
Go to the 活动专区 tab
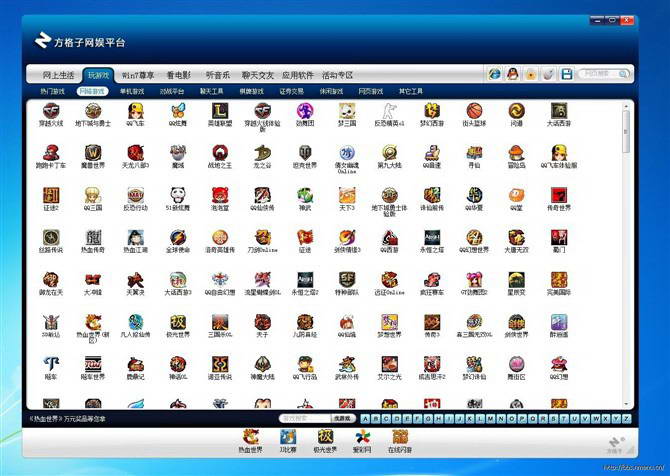[337, 75]
